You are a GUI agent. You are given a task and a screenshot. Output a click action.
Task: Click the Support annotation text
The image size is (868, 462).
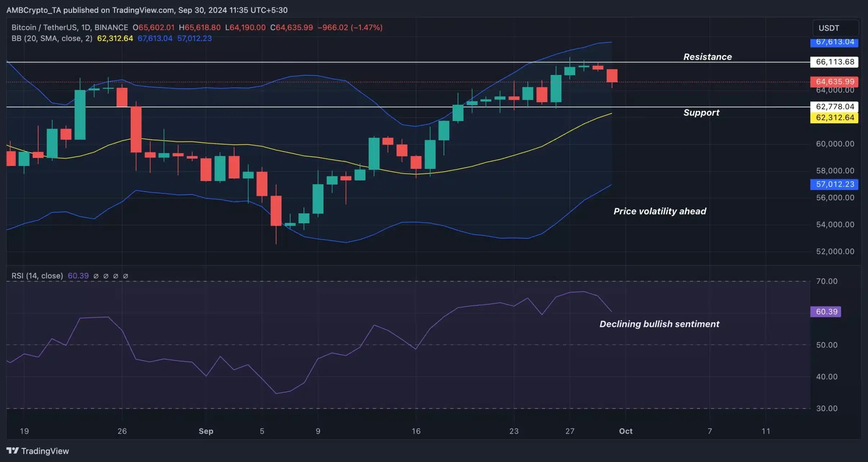[x=701, y=112]
